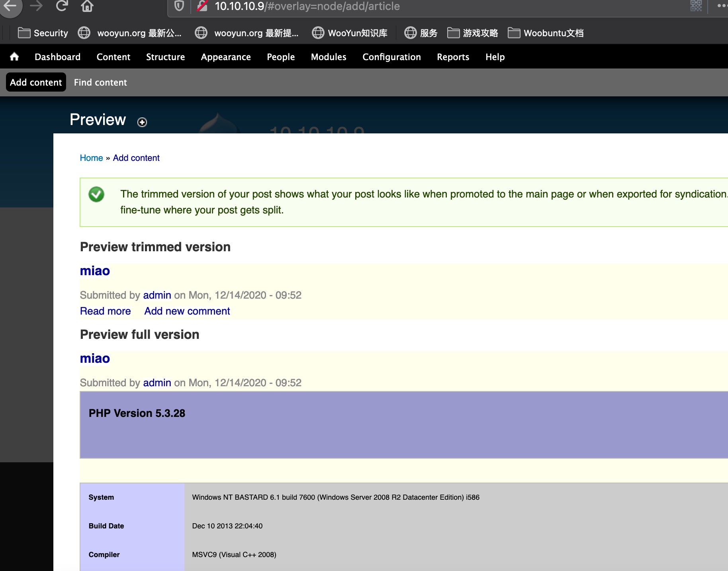The image size is (728, 571).
Task: Click the Add content shortcut
Action: point(36,82)
